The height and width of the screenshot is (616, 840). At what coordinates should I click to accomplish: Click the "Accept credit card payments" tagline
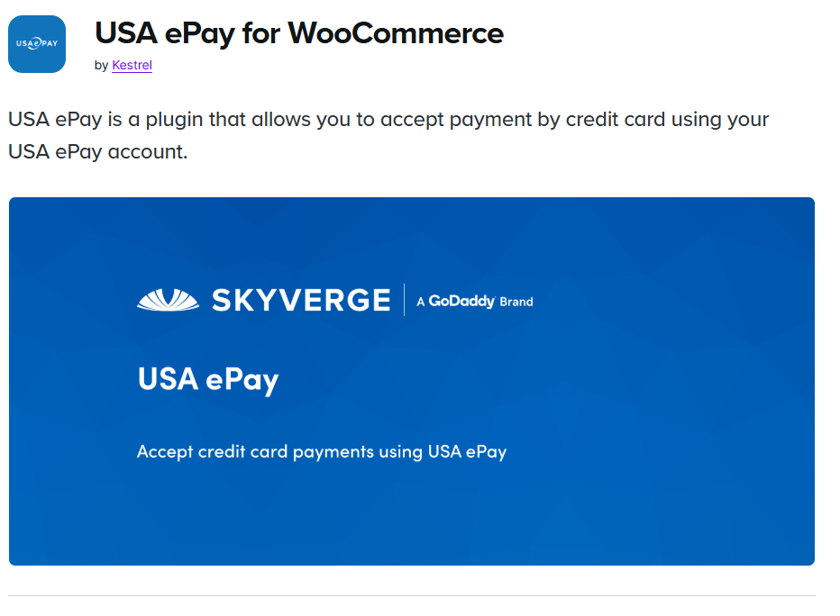pyautogui.click(x=321, y=451)
